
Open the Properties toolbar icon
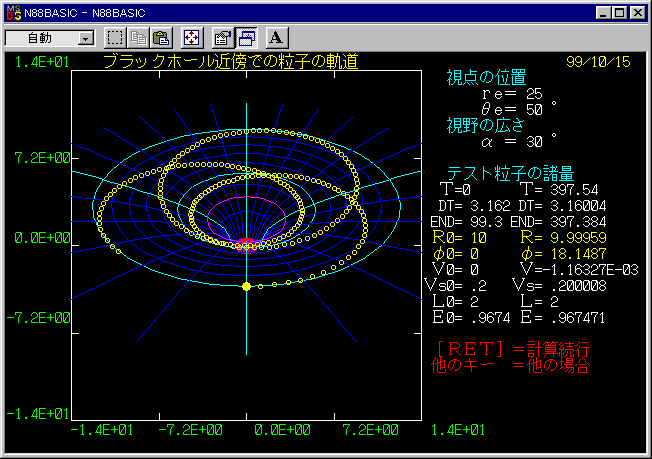223,37
